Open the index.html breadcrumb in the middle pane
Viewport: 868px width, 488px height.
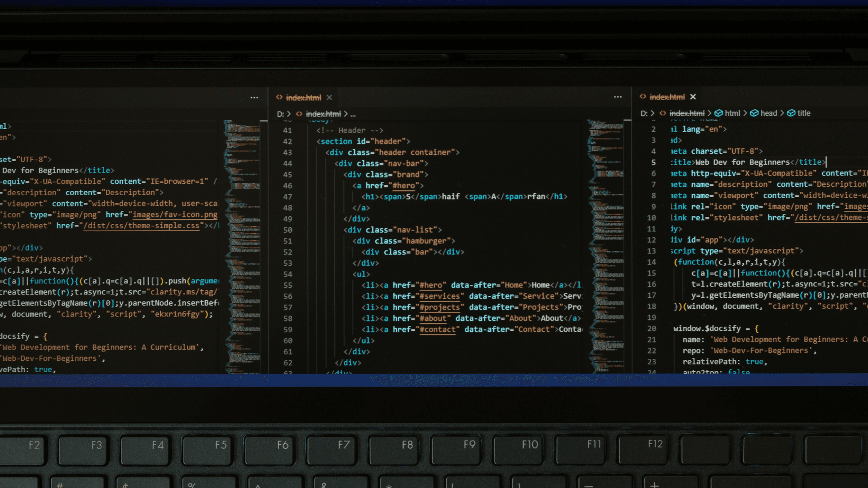[323, 114]
